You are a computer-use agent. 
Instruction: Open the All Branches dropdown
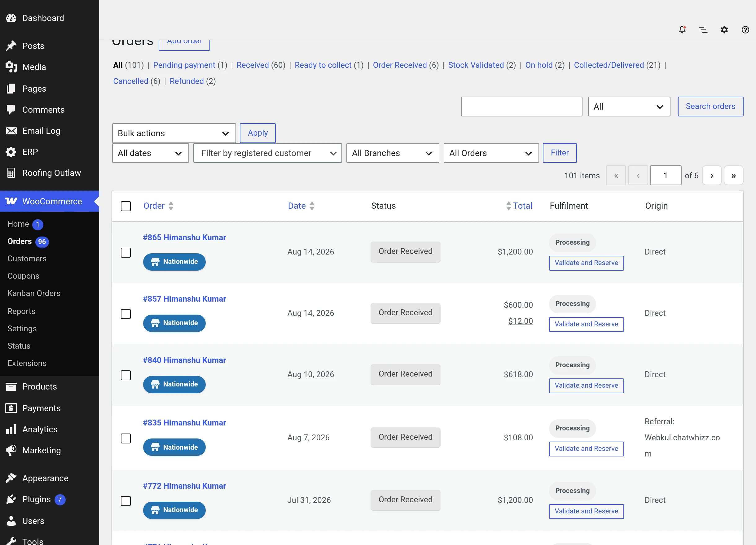point(393,153)
